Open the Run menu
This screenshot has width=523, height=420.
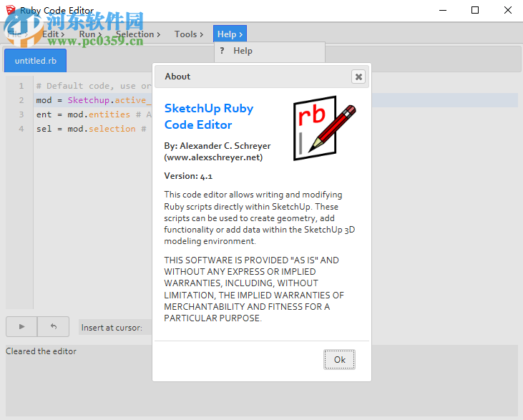[89, 34]
